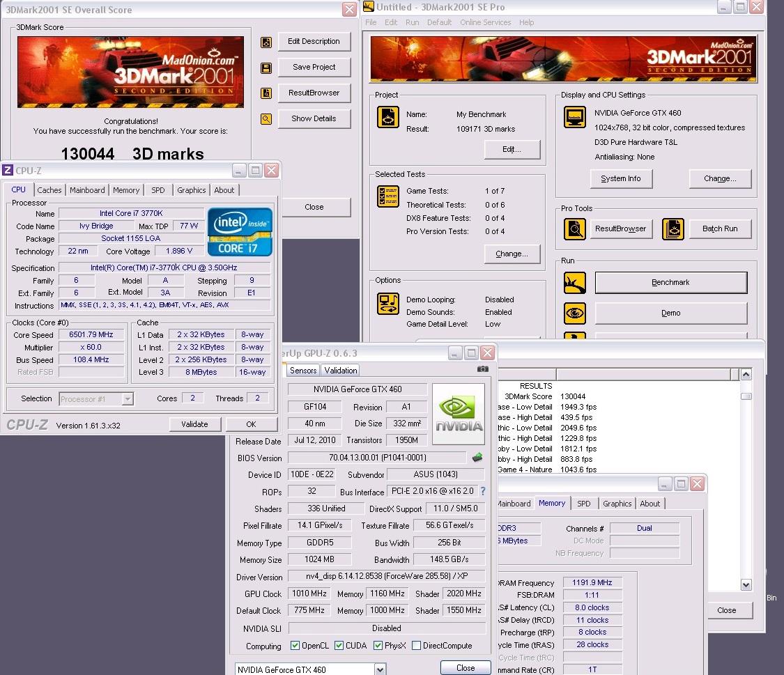Click the ResultBrowser icon in Overall Score window
Image resolution: width=784 pixels, height=675 pixels.
coord(266,93)
